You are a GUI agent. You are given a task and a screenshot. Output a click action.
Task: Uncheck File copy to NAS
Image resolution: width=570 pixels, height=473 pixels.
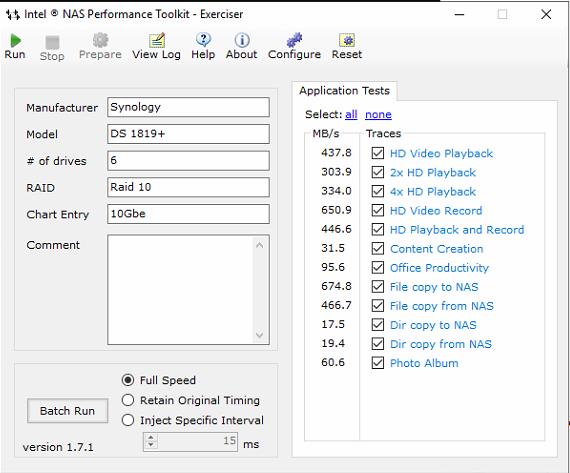(378, 286)
